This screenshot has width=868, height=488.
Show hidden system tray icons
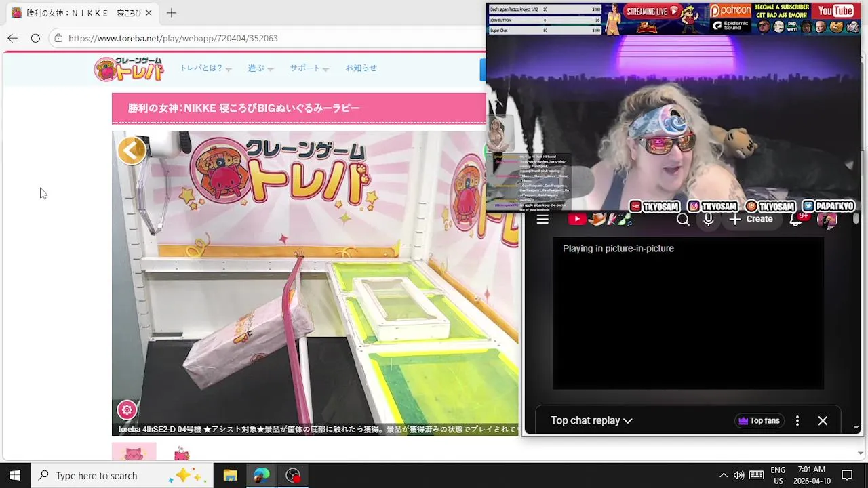(723, 476)
